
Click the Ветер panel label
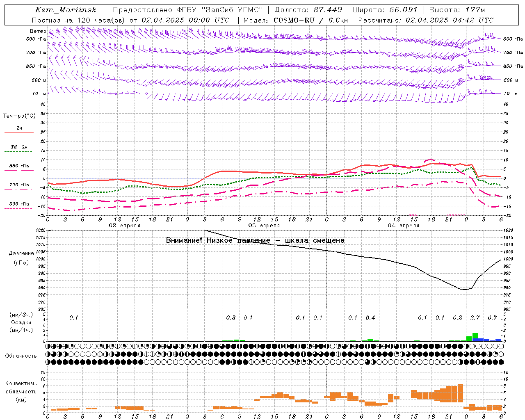pos(38,31)
